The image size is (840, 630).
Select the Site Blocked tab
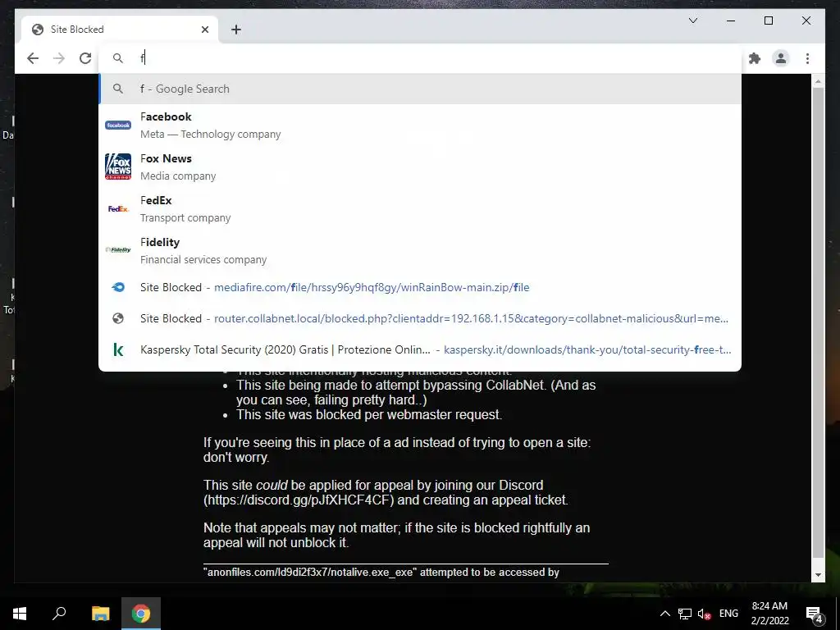(120, 30)
